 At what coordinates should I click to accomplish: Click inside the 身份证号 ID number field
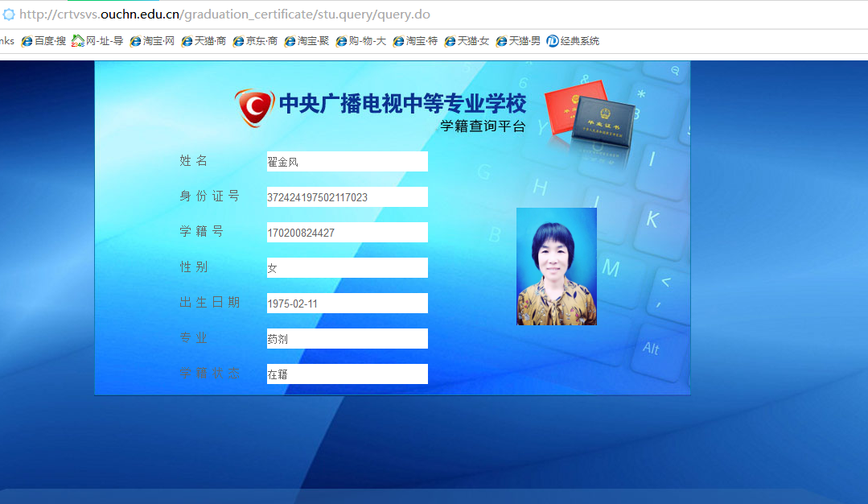coord(346,196)
